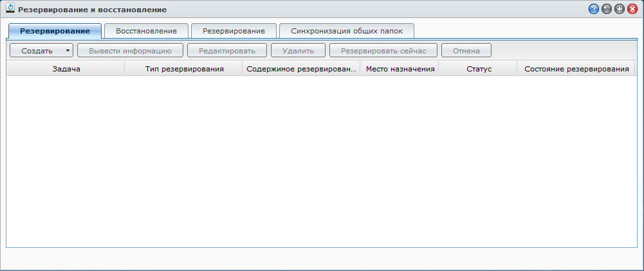Image resolution: width=644 pixels, height=271 pixels.
Task: Select the Резервирование tab beside Синхронизация общих папок
Action: (x=234, y=31)
